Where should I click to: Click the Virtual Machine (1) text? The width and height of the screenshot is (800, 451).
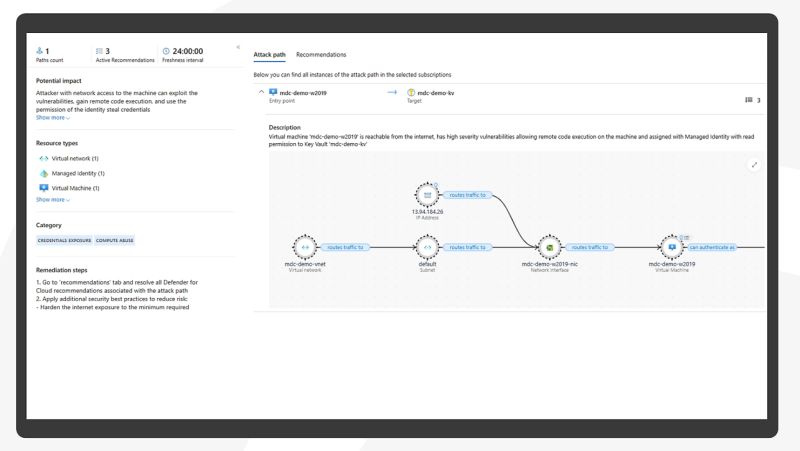tap(76, 188)
